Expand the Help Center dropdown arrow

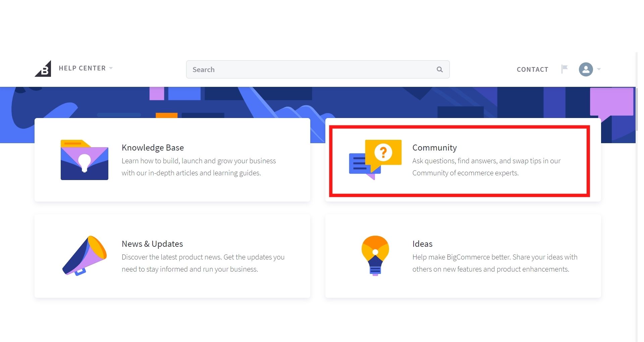pyautogui.click(x=111, y=68)
